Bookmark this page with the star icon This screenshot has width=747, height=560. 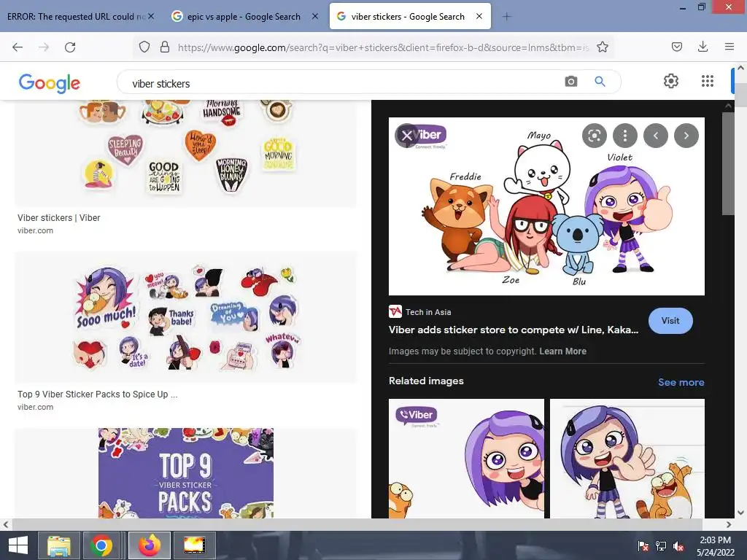(x=602, y=47)
